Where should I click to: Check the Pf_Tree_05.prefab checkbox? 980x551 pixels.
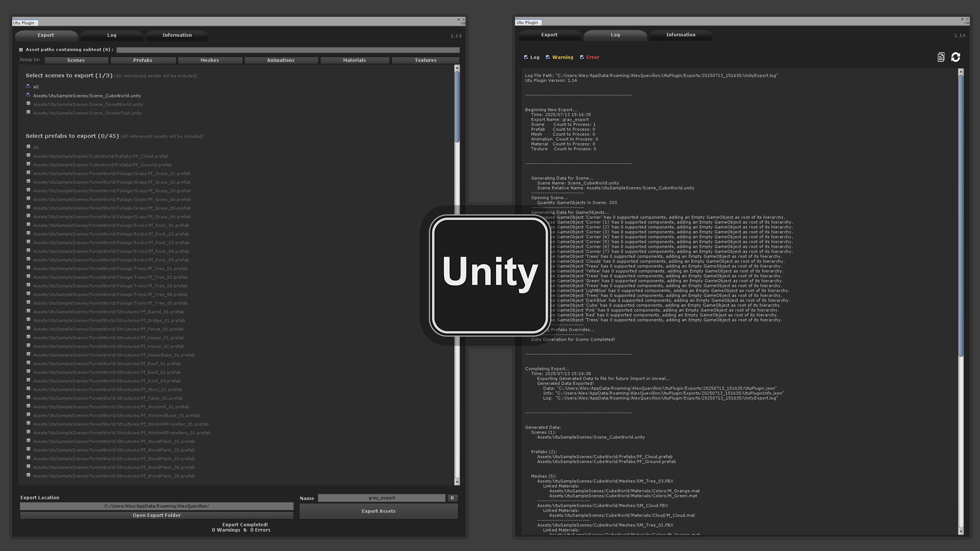pos(29,303)
